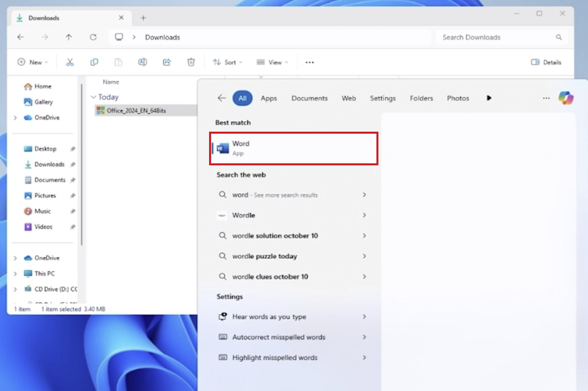Click the Copy icon in File Explorer toolbar
Image resolution: width=588 pixels, height=391 pixels.
[94, 62]
